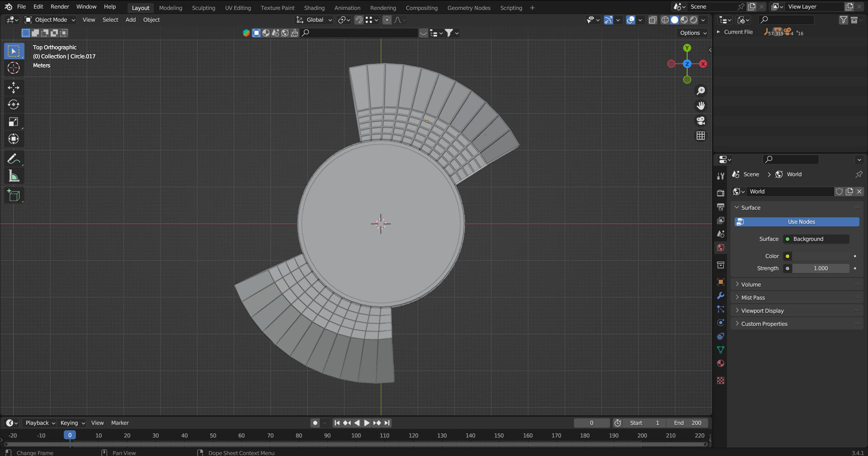Select the Add Cube tool

pos(14,196)
